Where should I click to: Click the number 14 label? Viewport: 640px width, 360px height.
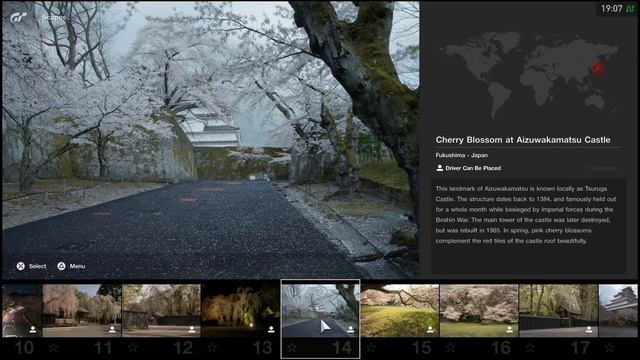pyautogui.click(x=342, y=348)
